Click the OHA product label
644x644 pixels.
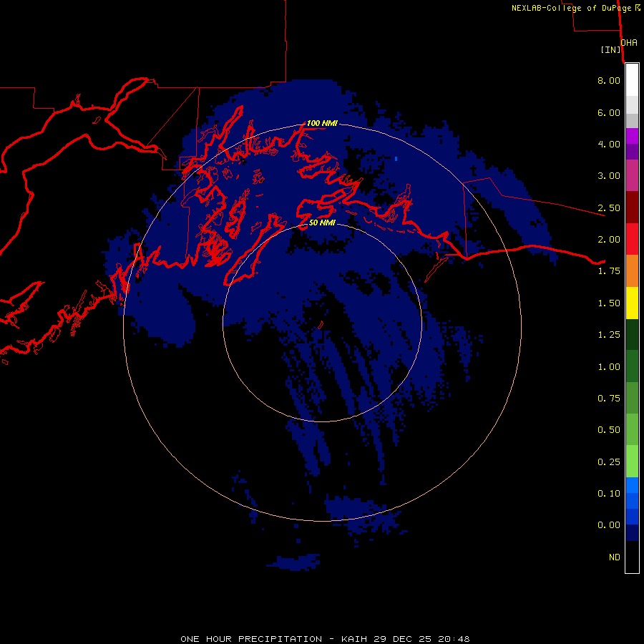click(x=629, y=43)
